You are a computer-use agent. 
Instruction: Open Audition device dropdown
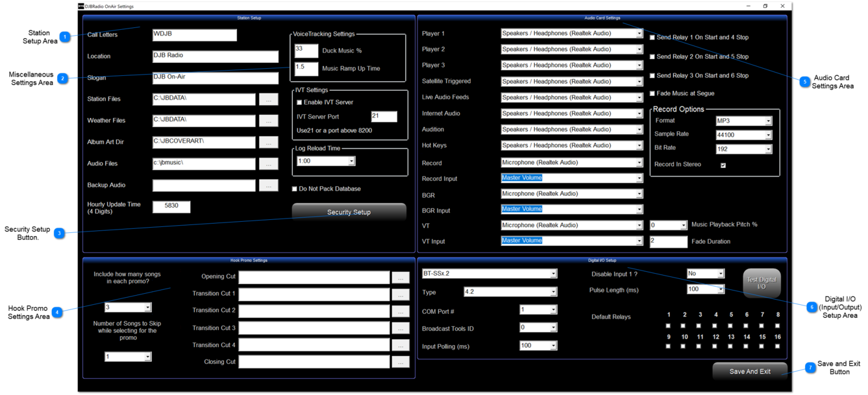coord(639,130)
